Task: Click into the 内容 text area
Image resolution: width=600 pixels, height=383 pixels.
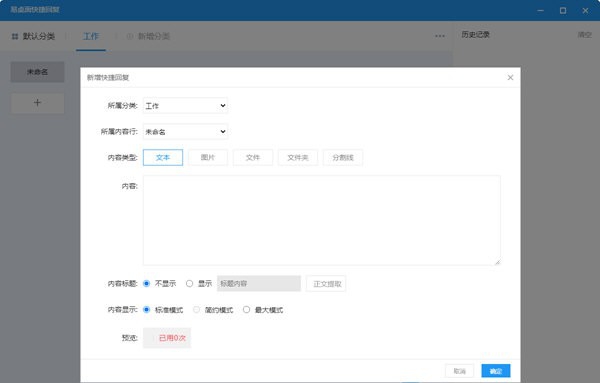Action: pos(322,220)
